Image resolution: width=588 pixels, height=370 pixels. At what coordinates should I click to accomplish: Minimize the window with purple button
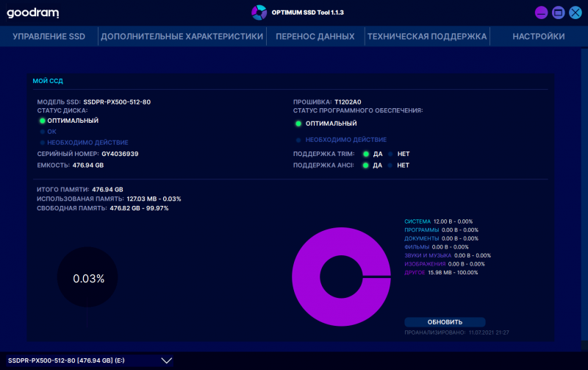pos(541,13)
